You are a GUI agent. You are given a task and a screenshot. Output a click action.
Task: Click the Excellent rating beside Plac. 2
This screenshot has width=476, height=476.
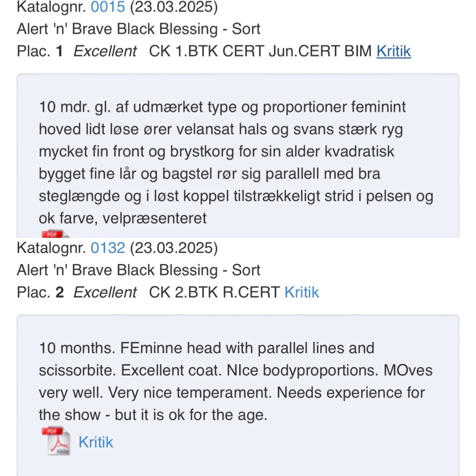click(105, 292)
